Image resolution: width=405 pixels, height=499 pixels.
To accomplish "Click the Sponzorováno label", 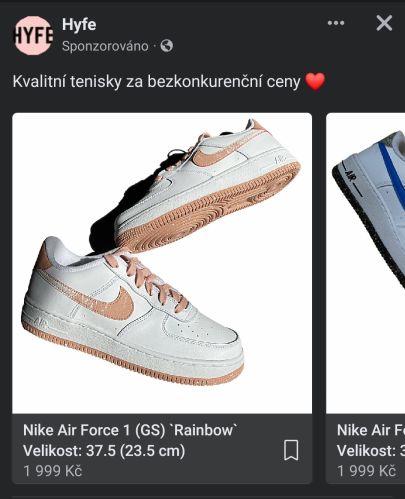I will click(x=105, y=46).
